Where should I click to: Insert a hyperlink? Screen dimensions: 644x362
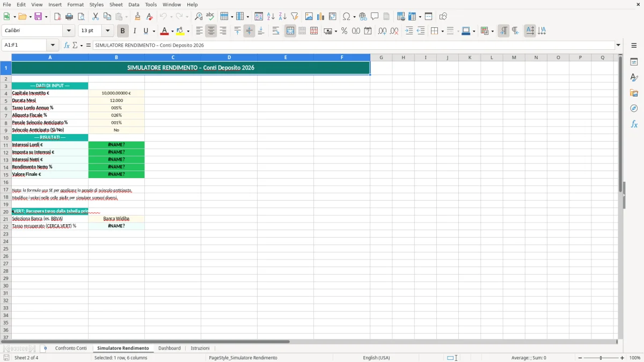tap(363, 17)
